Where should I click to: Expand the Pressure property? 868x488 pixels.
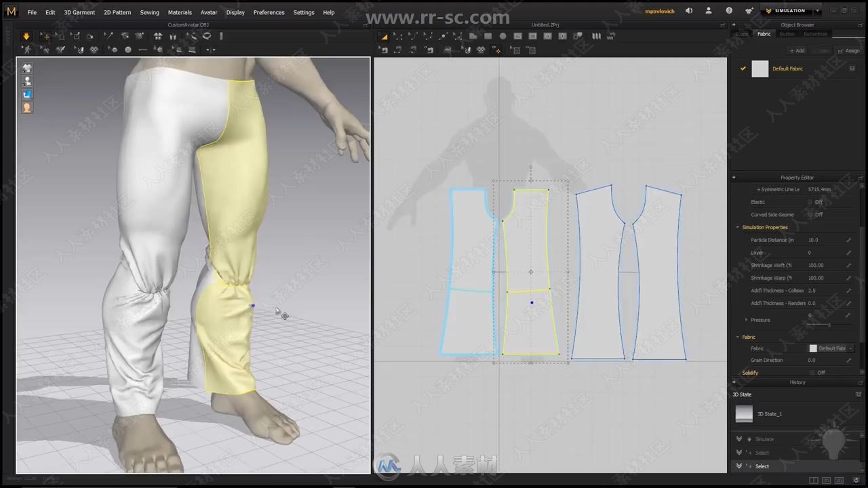pos(747,320)
